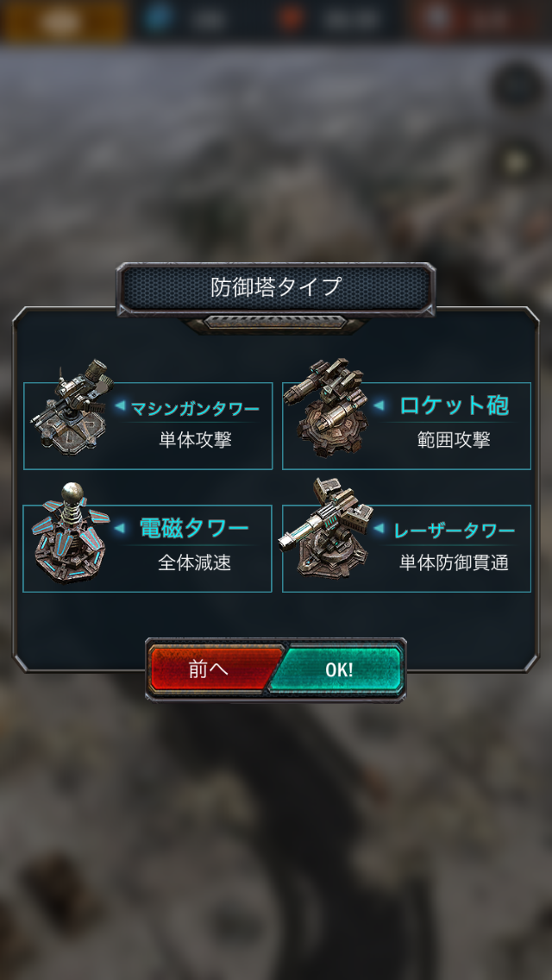
Task: Click the マシンガンタワー title text
Action: click(x=195, y=410)
